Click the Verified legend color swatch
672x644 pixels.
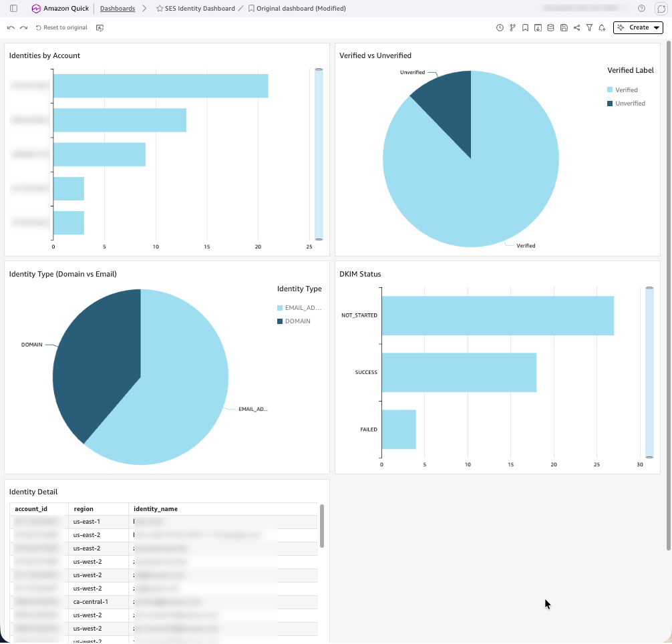610,90
